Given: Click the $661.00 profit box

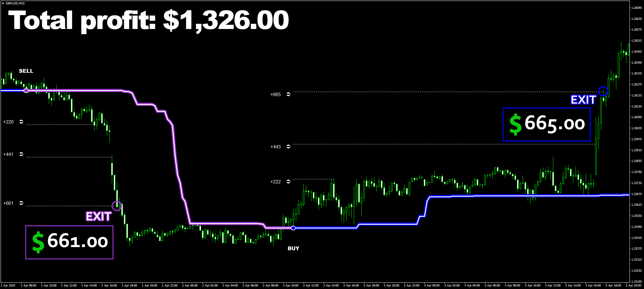Looking at the screenshot, I should 69,242.
